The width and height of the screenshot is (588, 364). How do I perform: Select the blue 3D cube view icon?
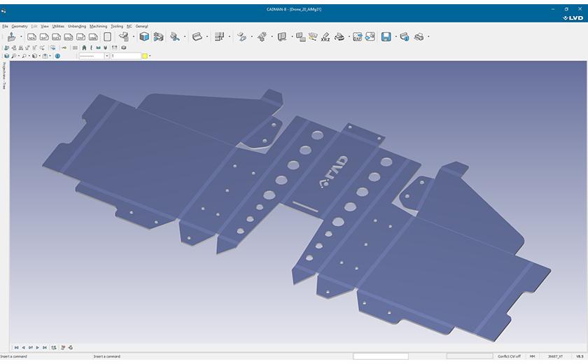coord(144,36)
